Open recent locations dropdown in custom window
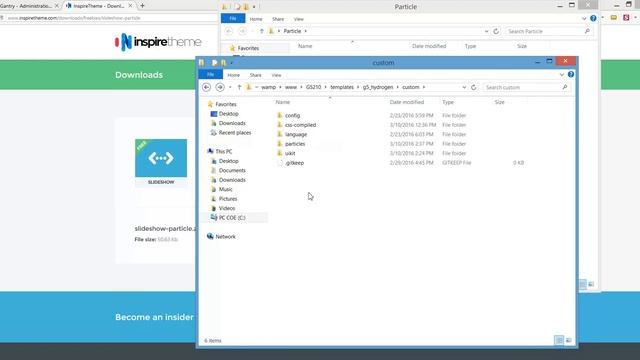 (x=230, y=87)
